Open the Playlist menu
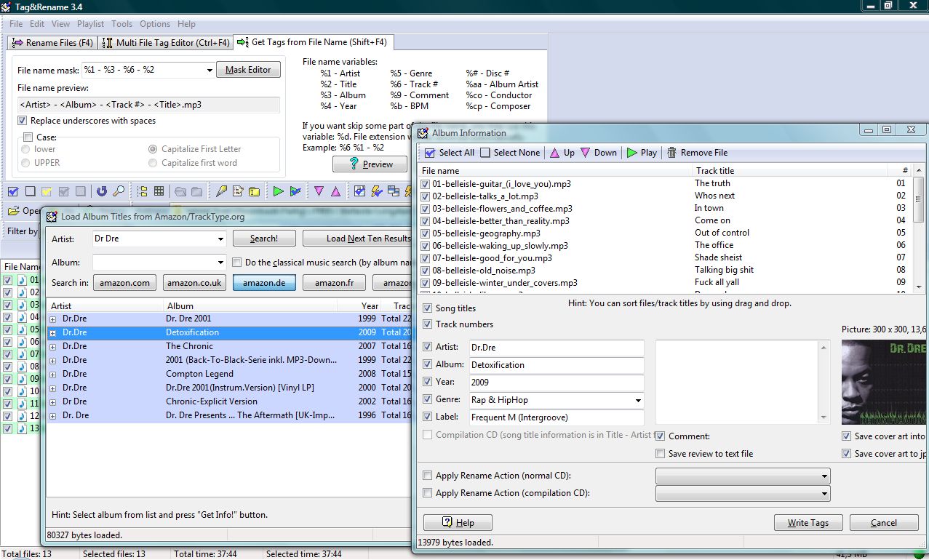The height and width of the screenshot is (560, 929). 91,24
